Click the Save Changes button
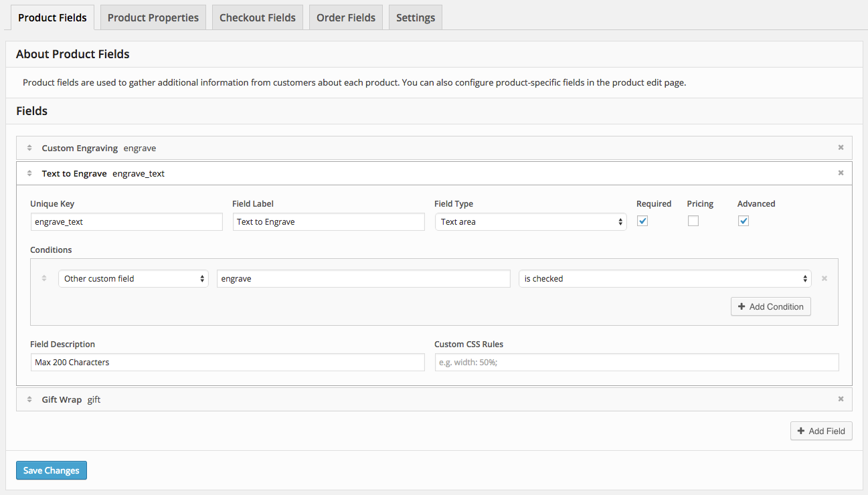The height and width of the screenshot is (495, 868). 52,470
